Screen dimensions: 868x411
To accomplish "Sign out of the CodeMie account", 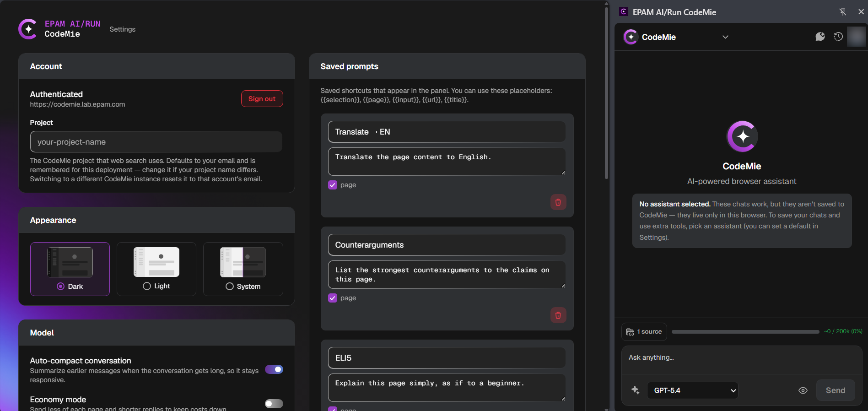I will click(x=262, y=99).
